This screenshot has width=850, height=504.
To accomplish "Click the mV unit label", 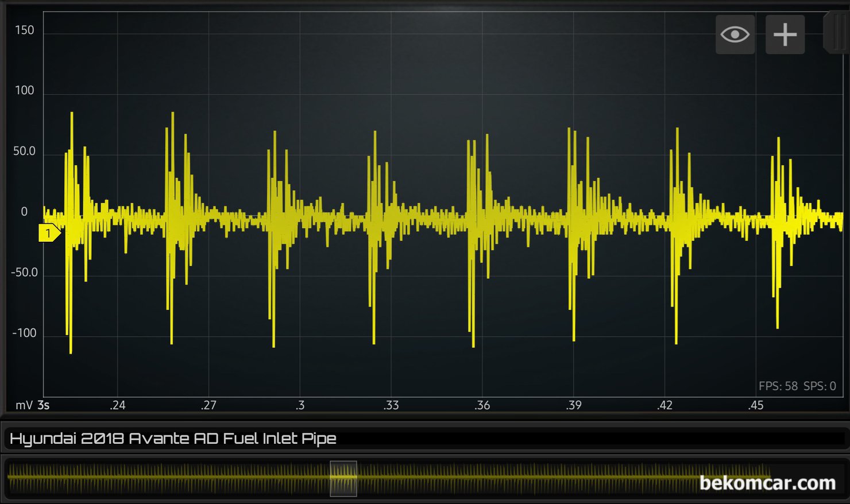I will click(24, 405).
